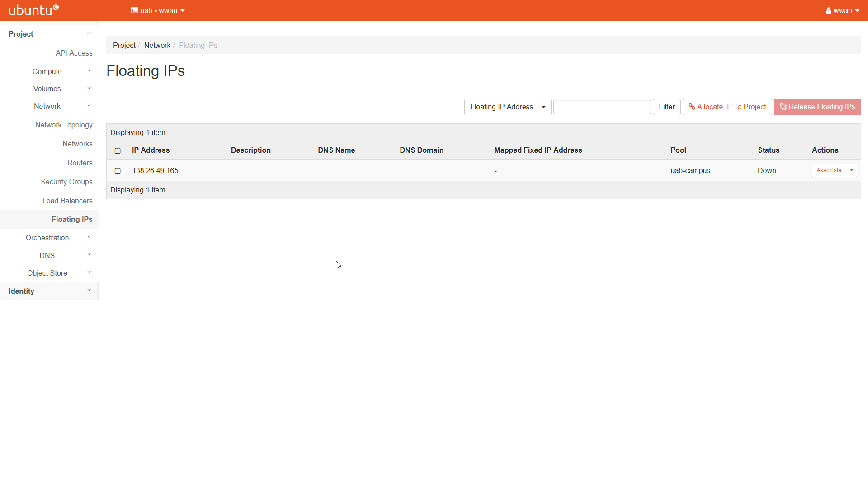Screen dimensions: 868x488
Task: Open Network Topology page
Action: (64, 125)
